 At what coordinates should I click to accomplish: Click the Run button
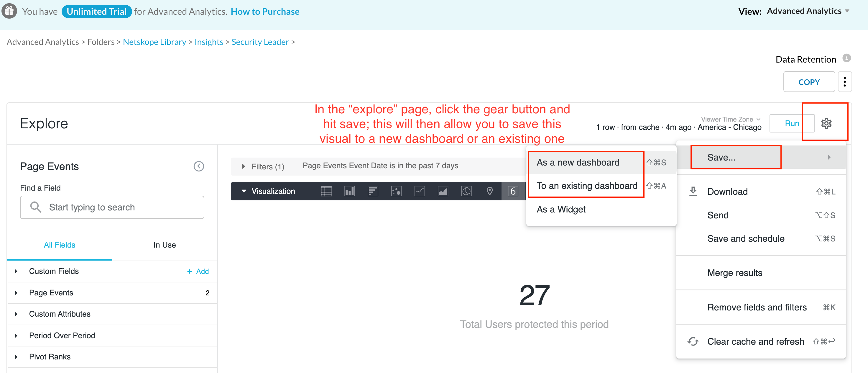(x=792, y=123)
